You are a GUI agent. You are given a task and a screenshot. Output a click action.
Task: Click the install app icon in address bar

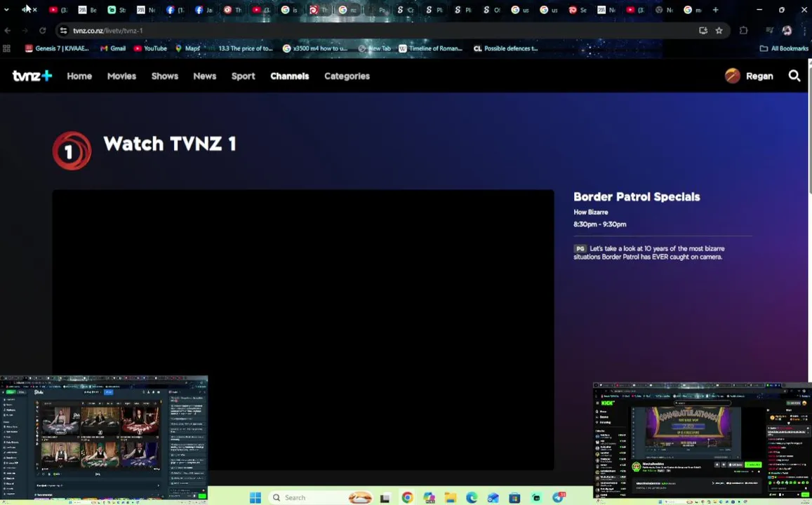(x=703, y=31)
